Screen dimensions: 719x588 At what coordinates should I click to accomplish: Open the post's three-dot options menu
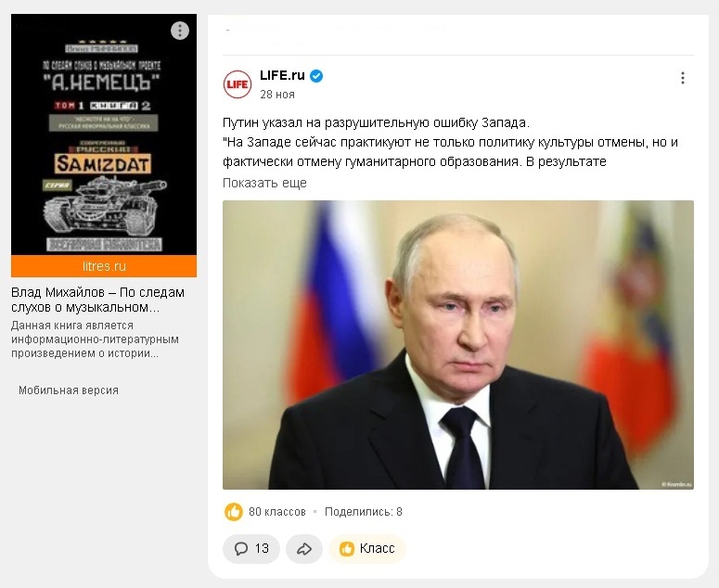(683, 78)
